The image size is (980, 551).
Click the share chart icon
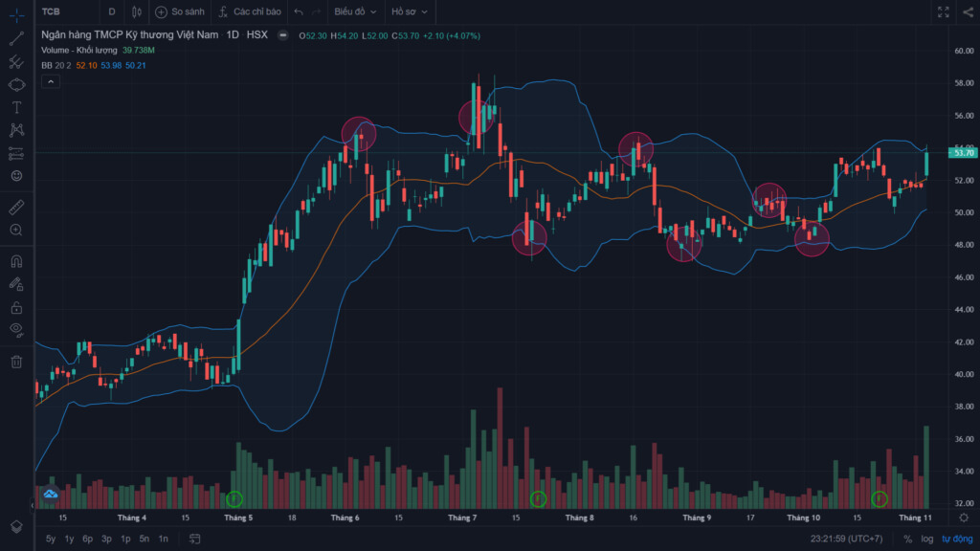tap(969, 11)
